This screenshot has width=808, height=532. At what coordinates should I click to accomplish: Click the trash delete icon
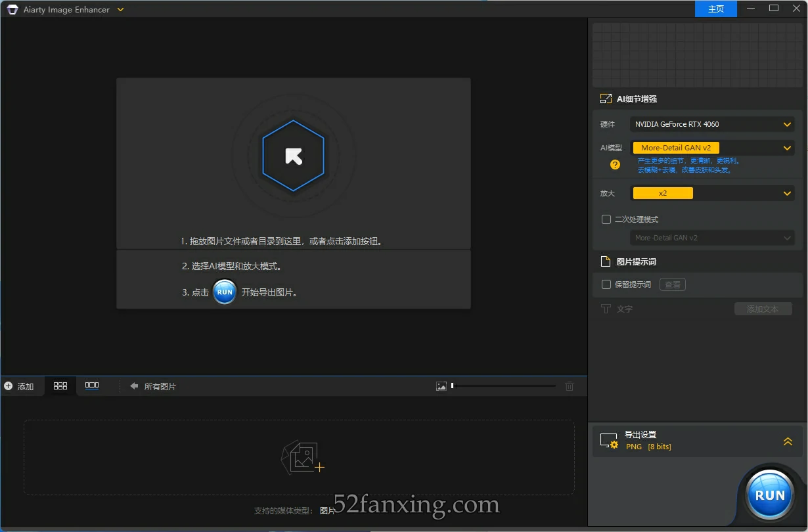coord(570,386)
